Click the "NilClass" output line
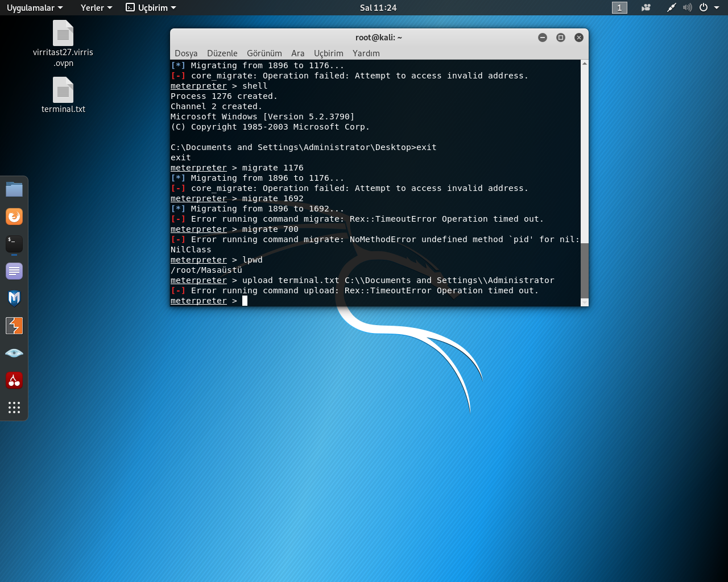Viewport: 728px width, 582px height. click(191, 250)
